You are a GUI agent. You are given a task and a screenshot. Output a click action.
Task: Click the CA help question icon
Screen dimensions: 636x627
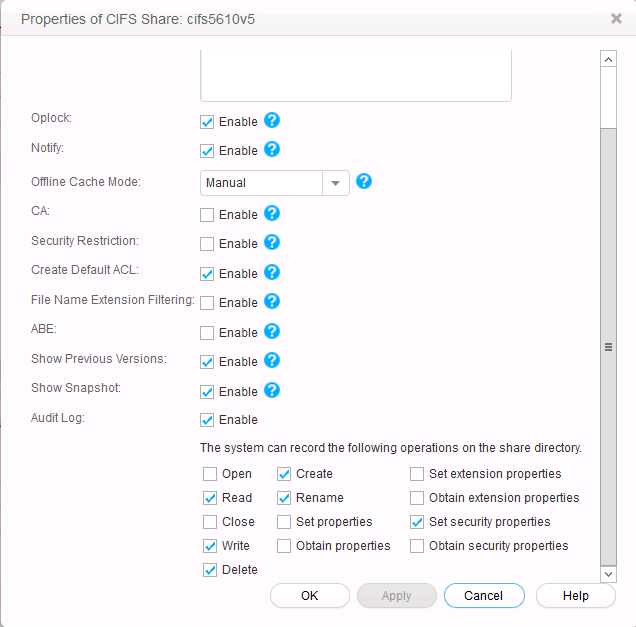(x=272, y=214)
